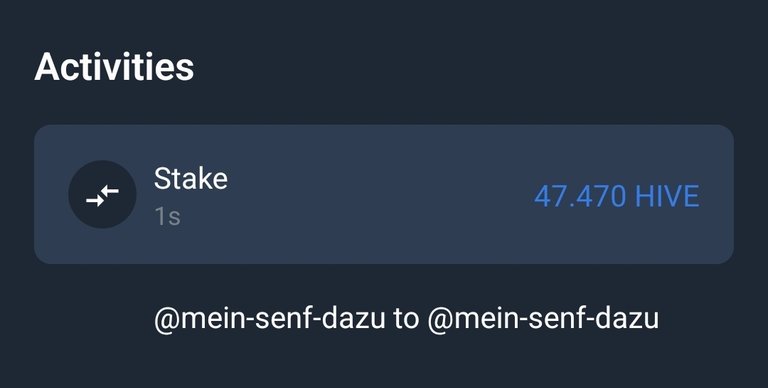Click the Stake label text

(x=191, y=179)
